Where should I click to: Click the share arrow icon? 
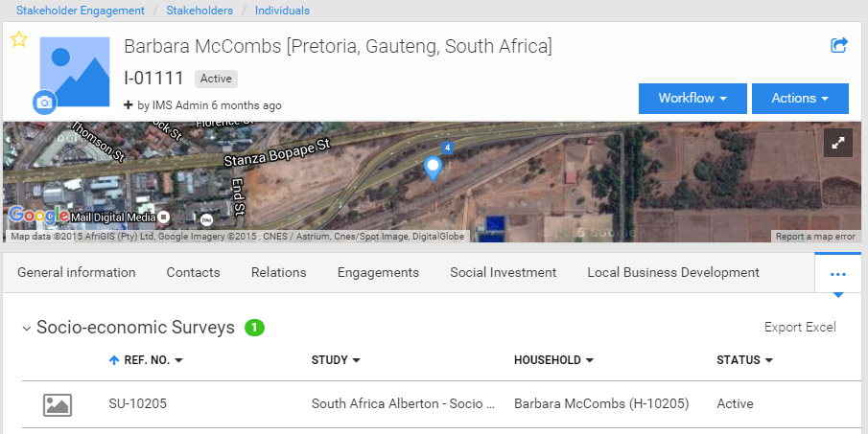(x=839, y=45)
